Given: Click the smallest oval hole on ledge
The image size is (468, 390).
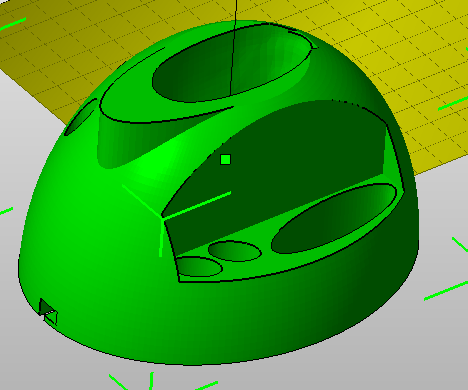Looking at the screenshot, I should [x=199, y=267].
